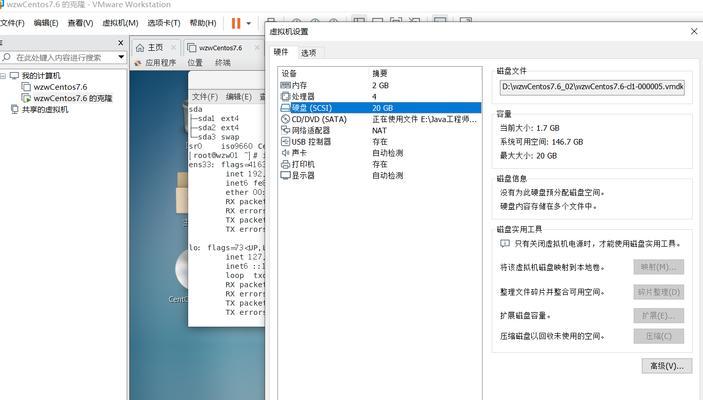Click the 碎片整理(D) button

coord(659,292)
